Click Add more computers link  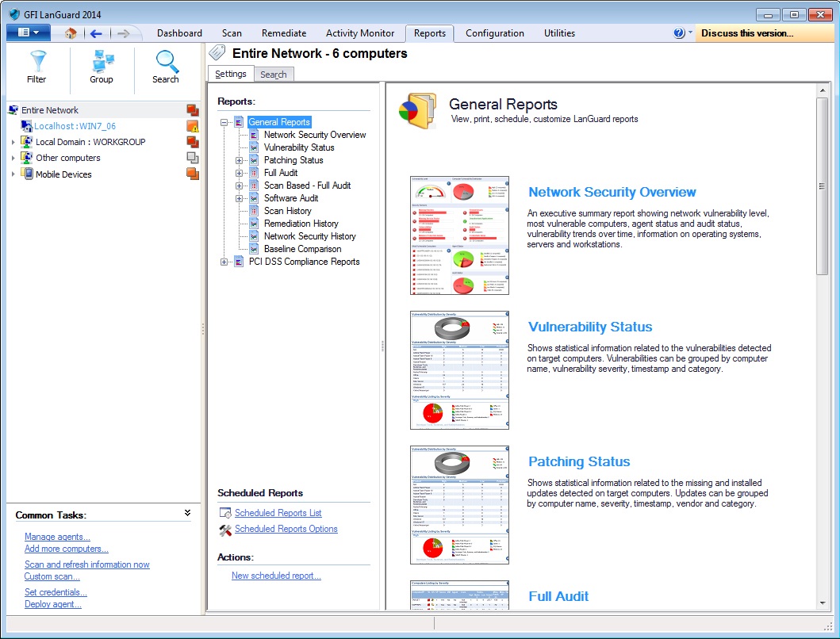(x=67, y=549)
